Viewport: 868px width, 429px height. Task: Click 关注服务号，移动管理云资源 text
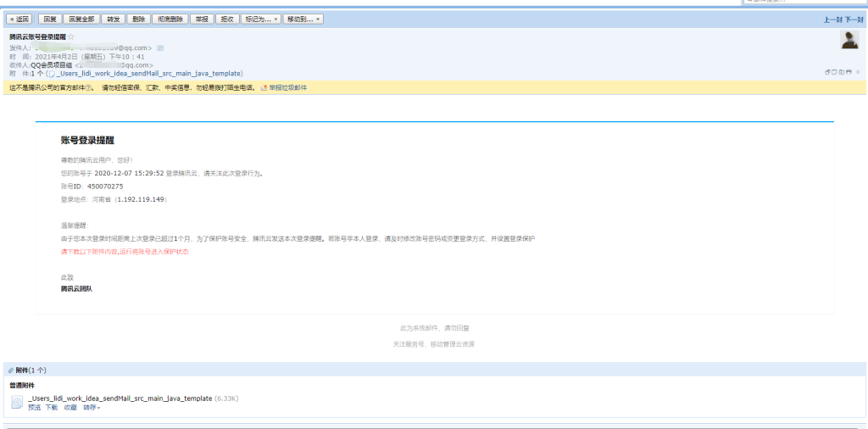tap(434, 344)
